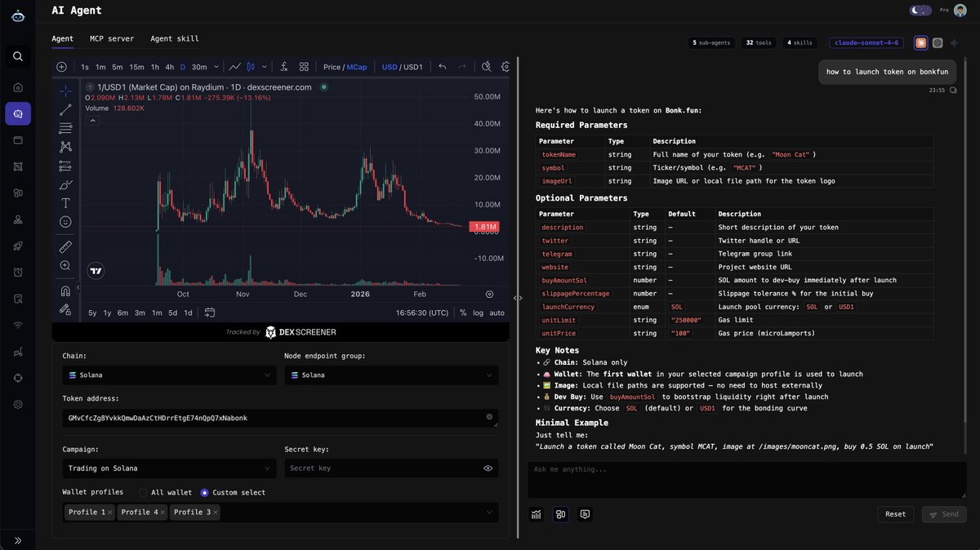Viewport: 980px width, 550px height.
Task: Collapse the chart legend chevron
Action: [92, 120]
